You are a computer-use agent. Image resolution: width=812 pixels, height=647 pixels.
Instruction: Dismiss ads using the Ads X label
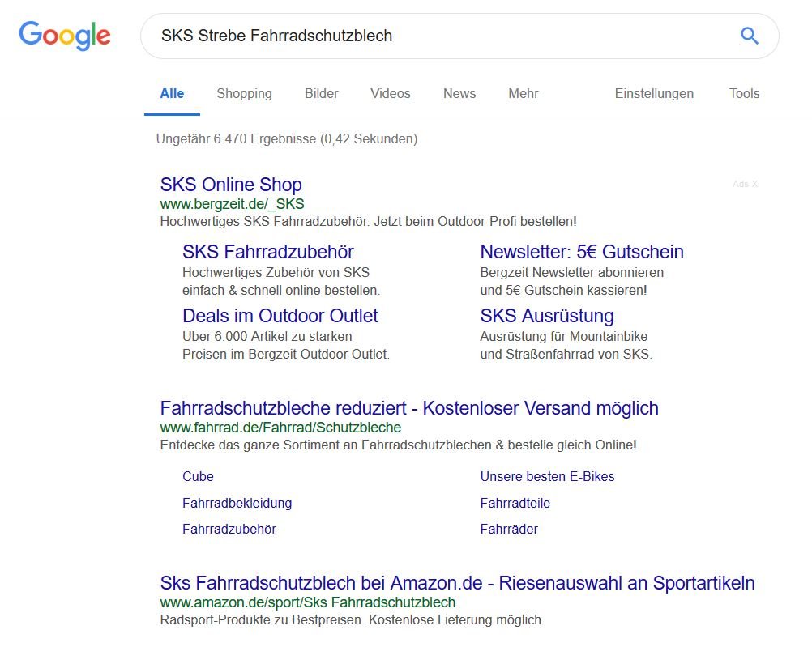(x=745, y=184)
